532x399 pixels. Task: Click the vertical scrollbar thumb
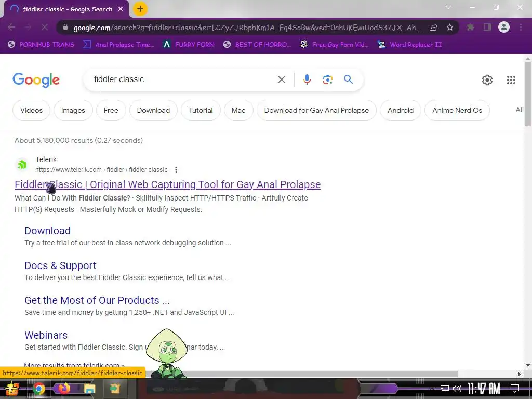[528, 95]
